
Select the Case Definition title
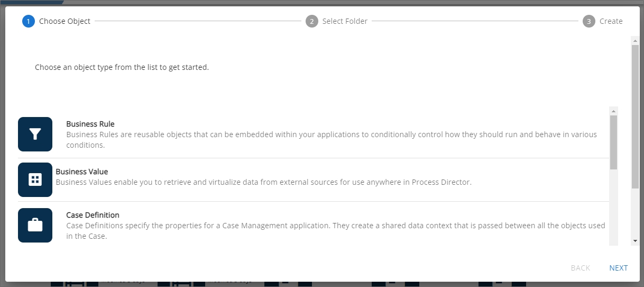pyautogui.click(x=93, y=215)
